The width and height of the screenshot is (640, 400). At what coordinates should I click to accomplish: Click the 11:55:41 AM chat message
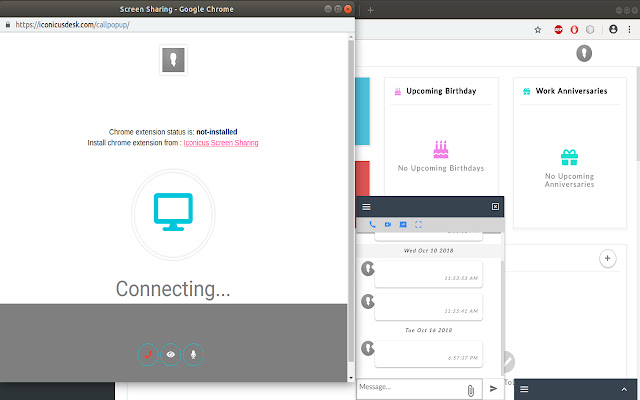429,307
